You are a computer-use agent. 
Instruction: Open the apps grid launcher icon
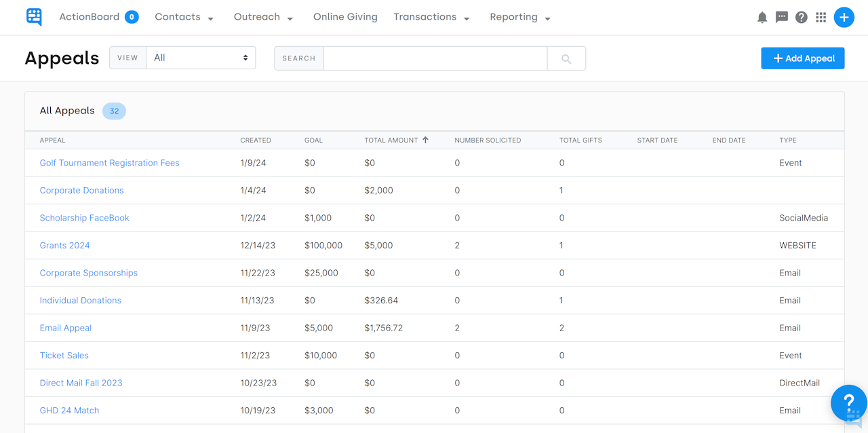[821, 18]
